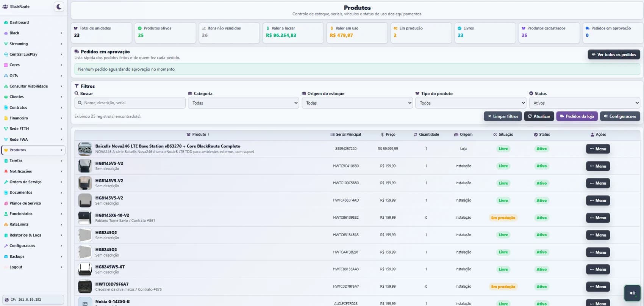Click the Ordem de Serviço wrench icon
644x306 pixels.
click(x=6, y=182)
